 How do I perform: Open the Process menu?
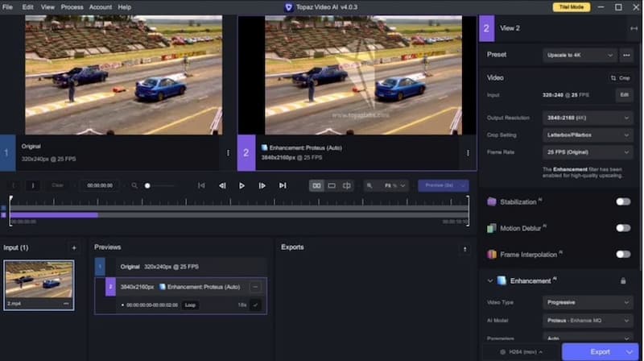tap(72, 6)
